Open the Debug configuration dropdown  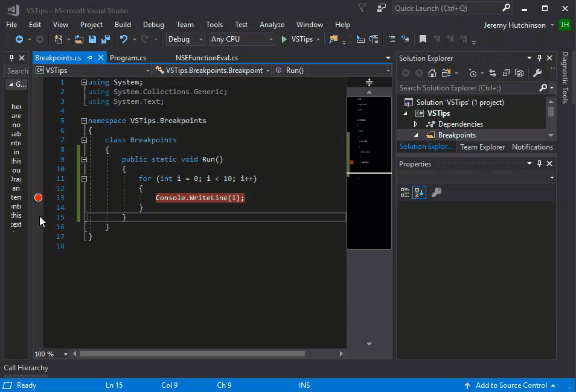185,39
